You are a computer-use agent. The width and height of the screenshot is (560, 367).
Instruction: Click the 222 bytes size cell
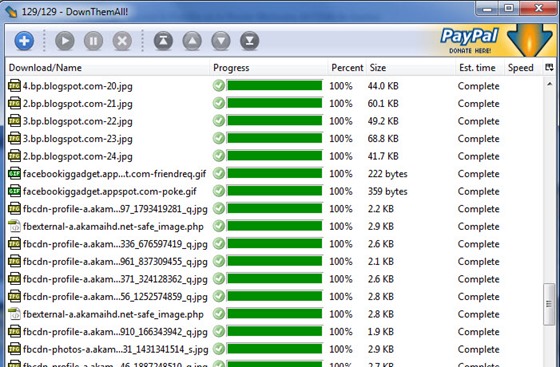pos(388,174)
